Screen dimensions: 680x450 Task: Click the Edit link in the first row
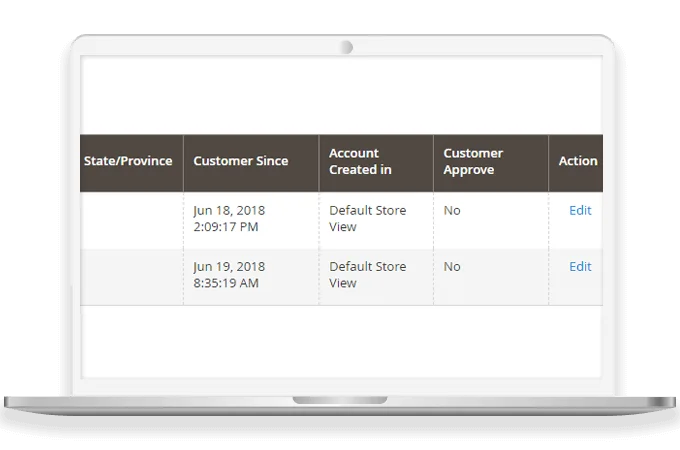(580, 211)
